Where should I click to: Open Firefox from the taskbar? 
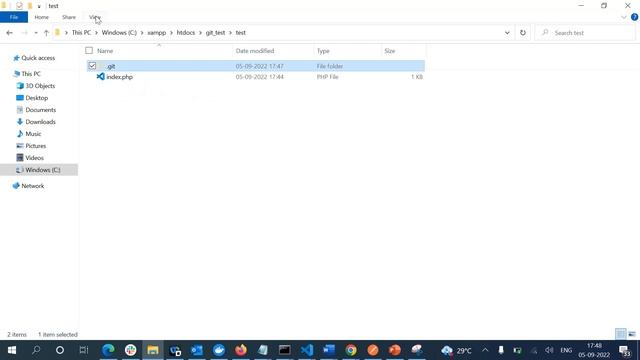coord(241,350)
